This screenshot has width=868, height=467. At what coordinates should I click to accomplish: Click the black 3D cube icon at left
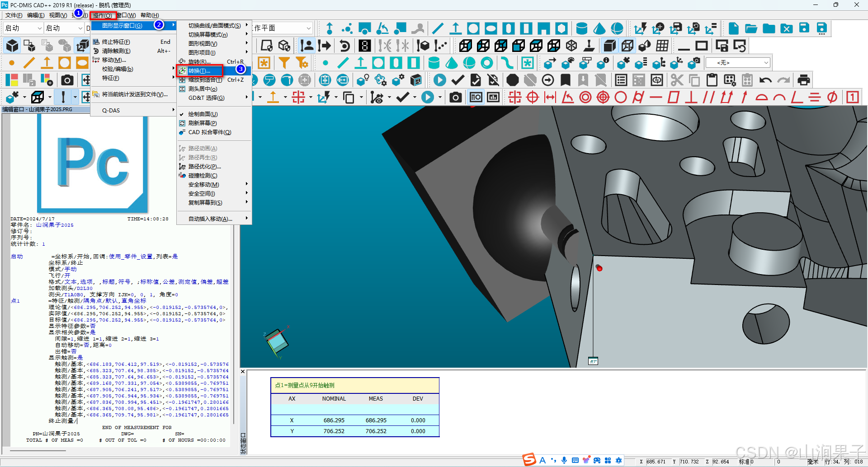12,46
